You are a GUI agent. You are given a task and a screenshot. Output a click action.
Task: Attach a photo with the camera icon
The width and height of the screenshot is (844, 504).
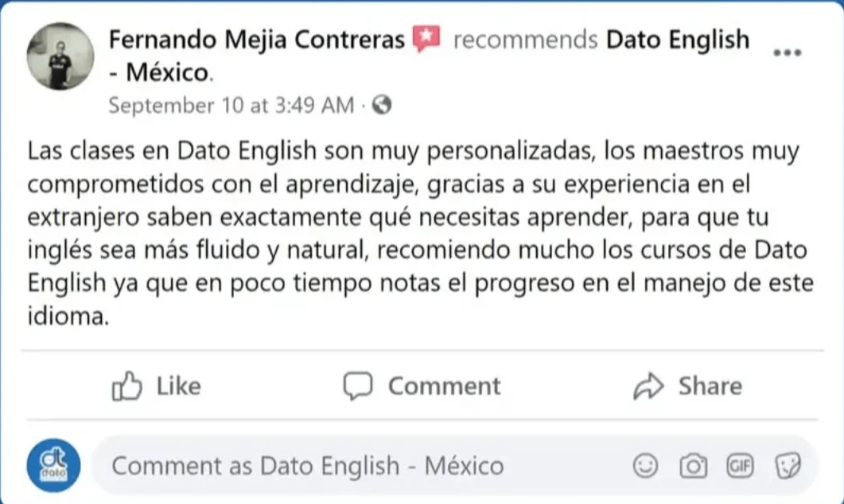tap(694, 466)
